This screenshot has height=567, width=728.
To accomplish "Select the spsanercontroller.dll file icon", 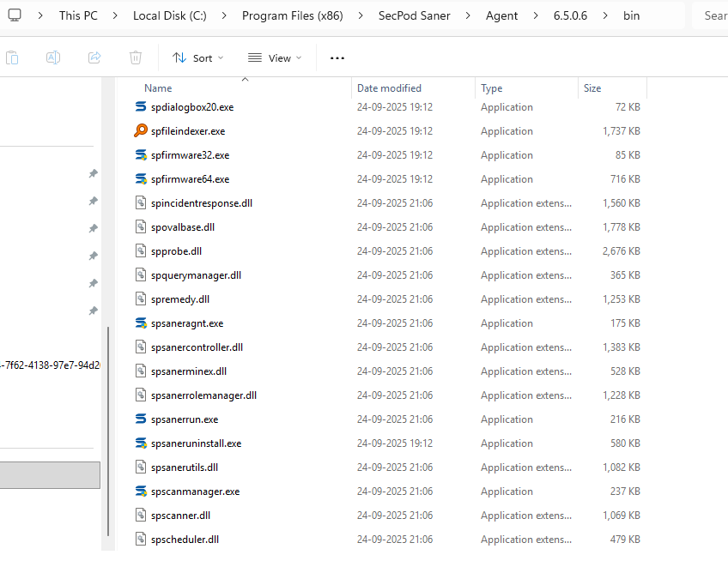I will (141, 347).
